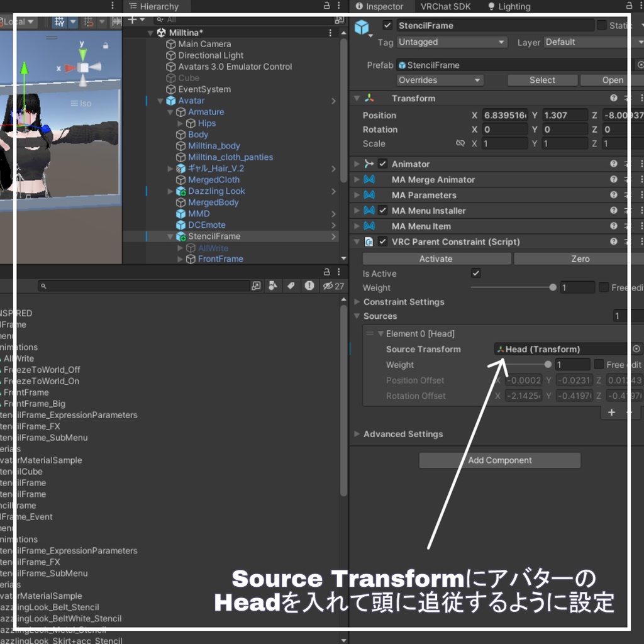The height and width of the screenshot is (644, 644).
Task: Toggle Free edit checkbox for Element 0
Action: pyautogui.click(x=599, y=365)
